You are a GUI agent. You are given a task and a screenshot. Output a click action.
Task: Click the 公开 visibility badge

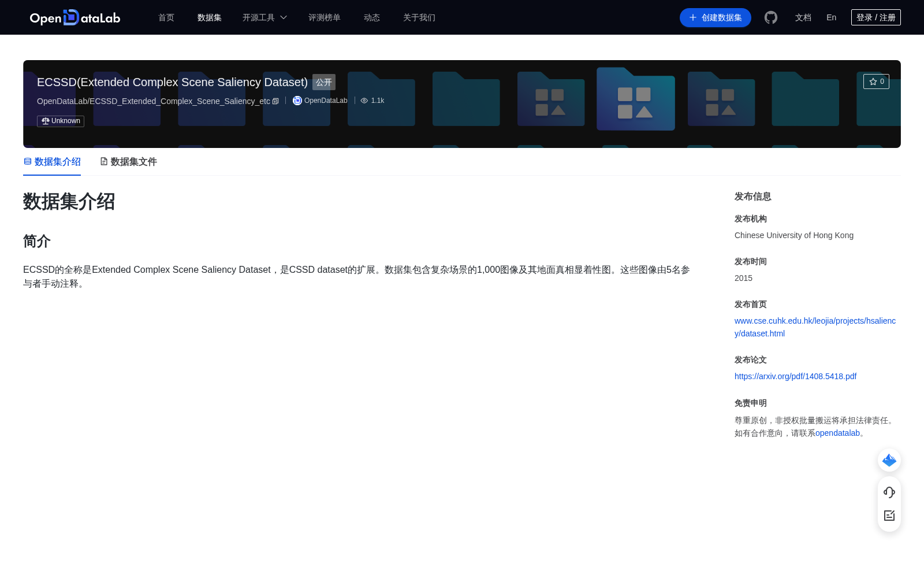[324, 82]
